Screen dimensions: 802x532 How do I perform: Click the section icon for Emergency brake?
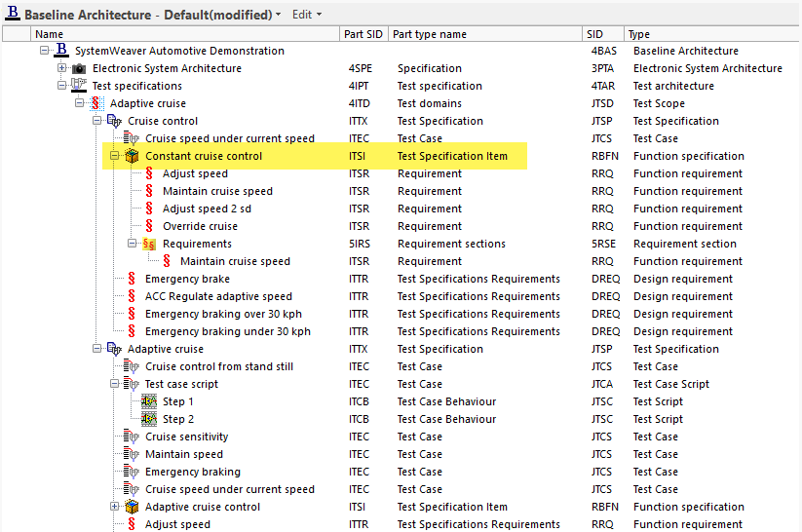132,279
